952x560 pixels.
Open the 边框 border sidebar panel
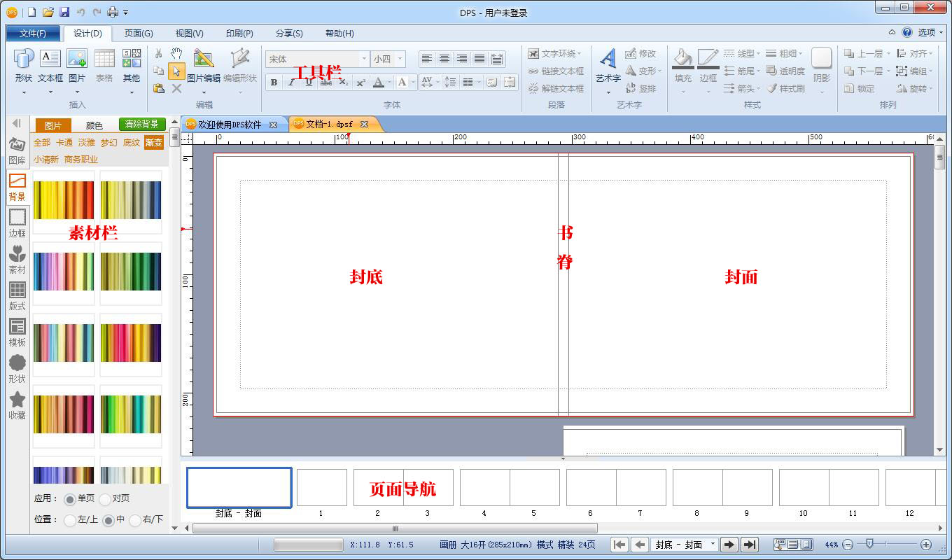point(17,224)
